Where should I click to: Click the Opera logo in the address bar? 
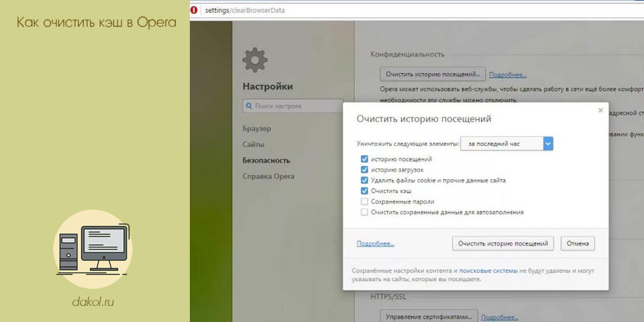click(x=195, y=10)
